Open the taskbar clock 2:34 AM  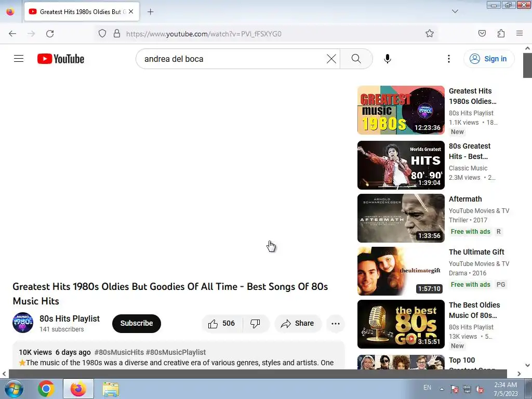pos(506,389)
